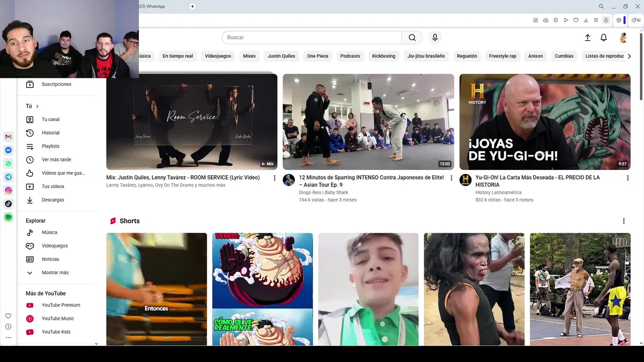Go to Suscripciones
644x362 pixels.
57,84
